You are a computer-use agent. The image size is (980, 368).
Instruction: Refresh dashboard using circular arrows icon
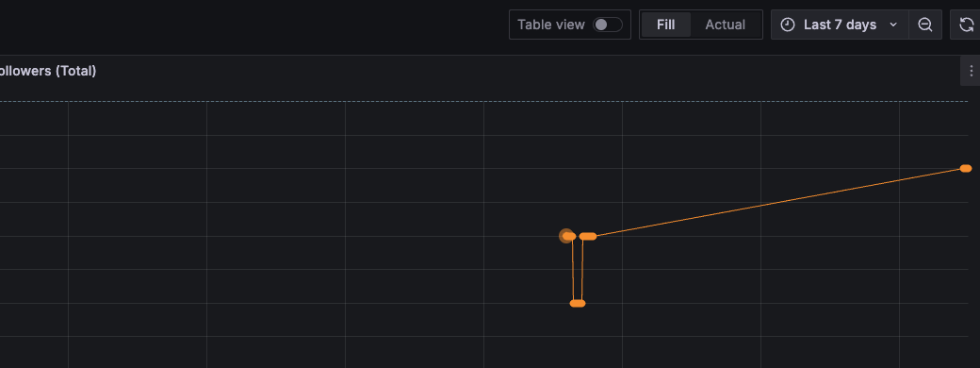966,25
